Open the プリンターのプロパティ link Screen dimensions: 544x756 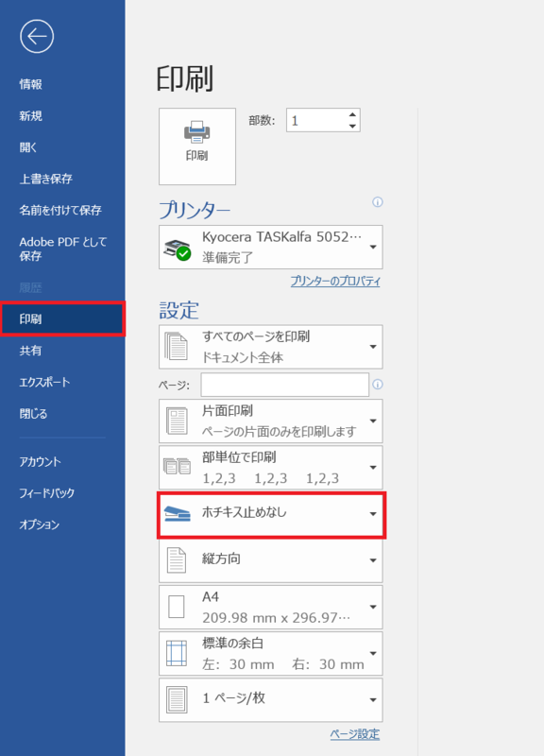tap(335, 281)
